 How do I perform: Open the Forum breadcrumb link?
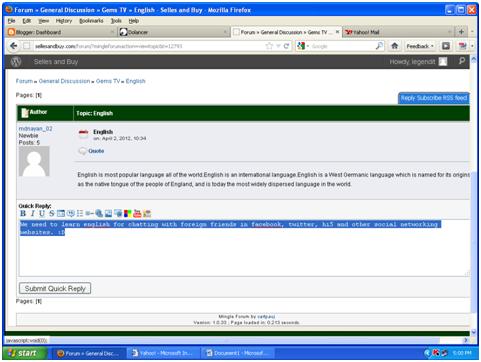point(24,81)
